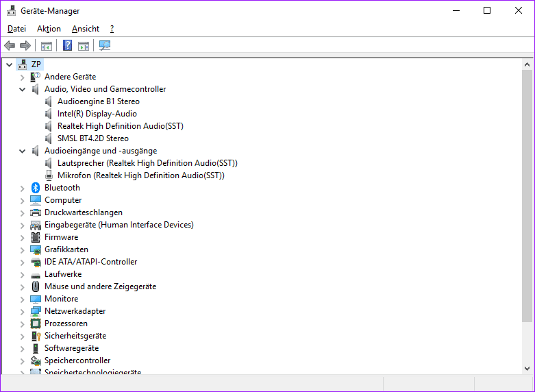Click speaker icon beside Audioengine B1 Stereo
535x392 pixels.
point(49,101)
